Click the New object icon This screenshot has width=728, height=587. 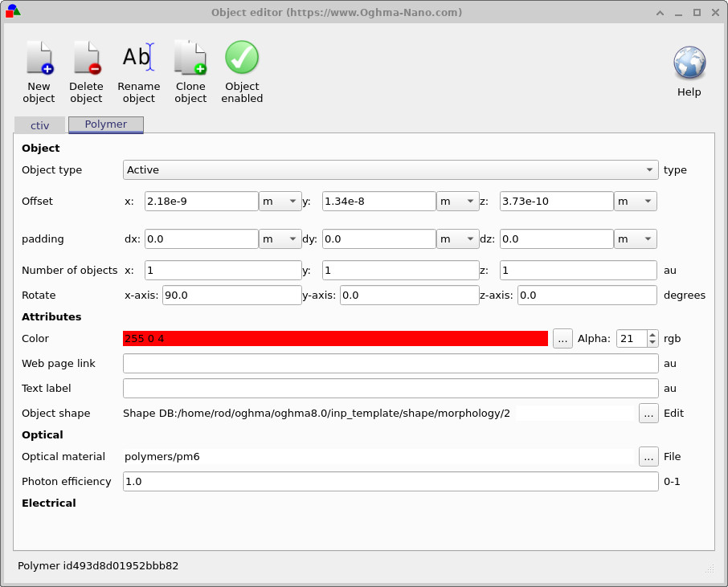[x=39, y=59]
